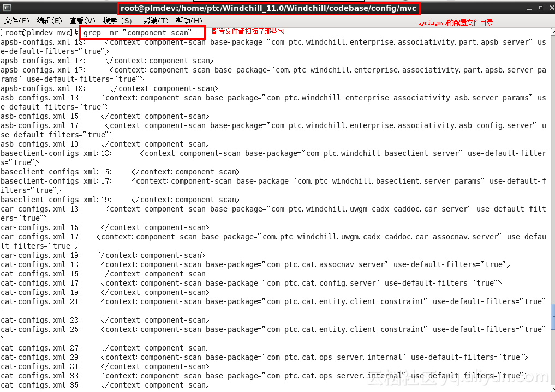Click the apsb-configs.xml:15: line prefix
This screenshot has height=392, width=555.
(43, 61)
